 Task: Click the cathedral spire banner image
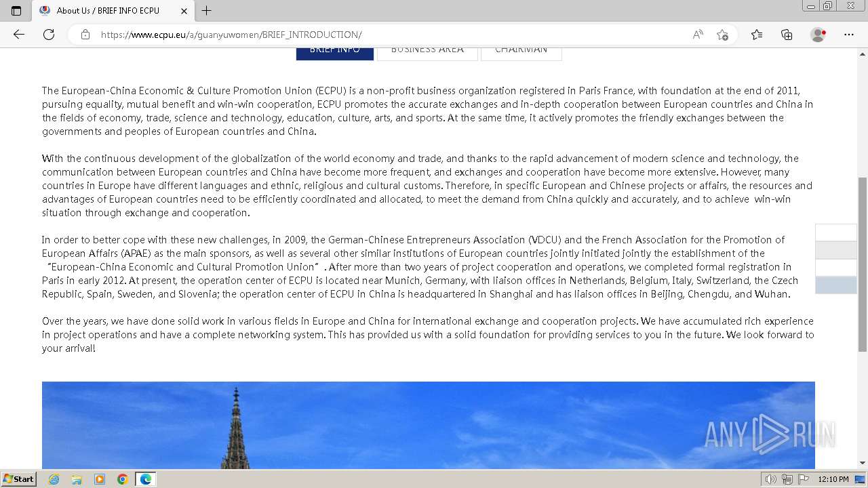click(x=429, y=425)
